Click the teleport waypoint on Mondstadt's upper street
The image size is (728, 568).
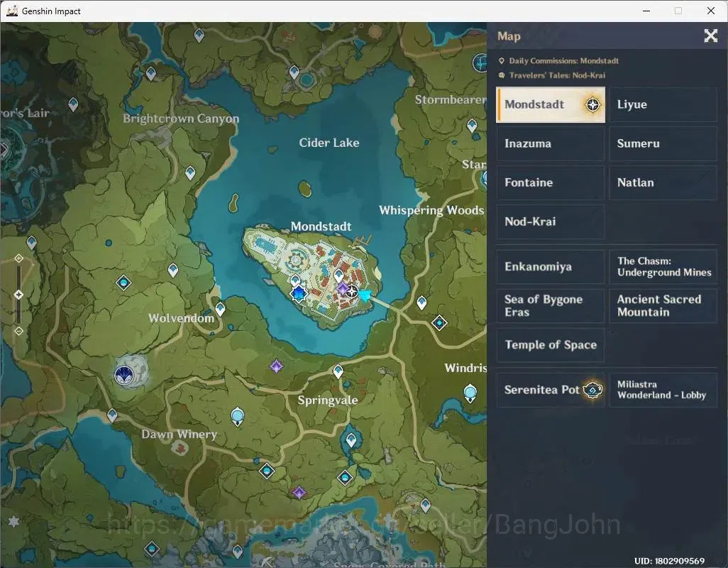click(339, 275)
